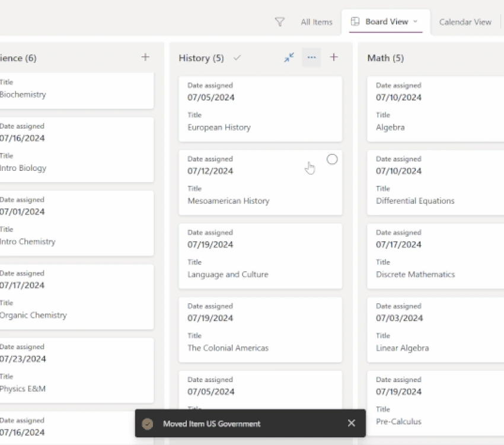Open the European History card
The image size is (504, 445).
pos(260,109)
